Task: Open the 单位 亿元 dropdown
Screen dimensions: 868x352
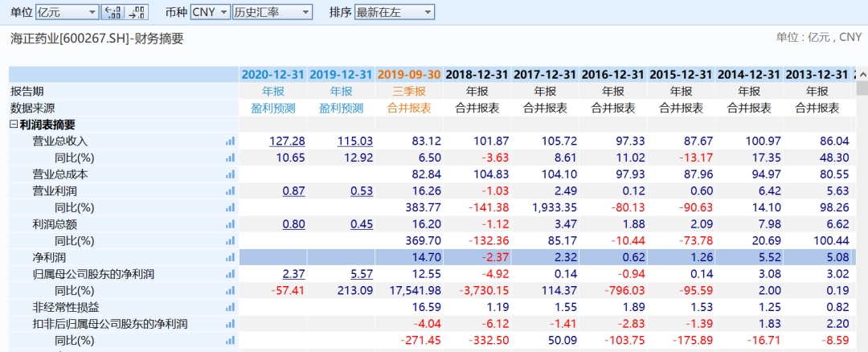Action: [67, 11]
